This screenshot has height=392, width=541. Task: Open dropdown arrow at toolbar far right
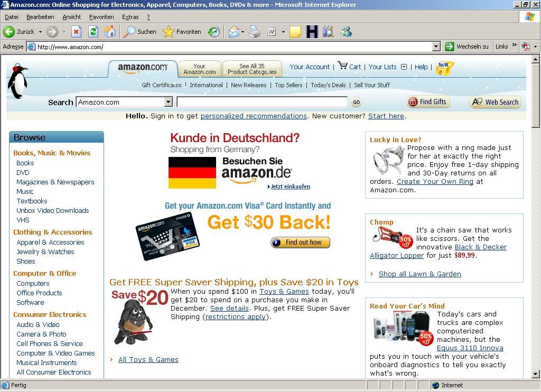[536, 46]
